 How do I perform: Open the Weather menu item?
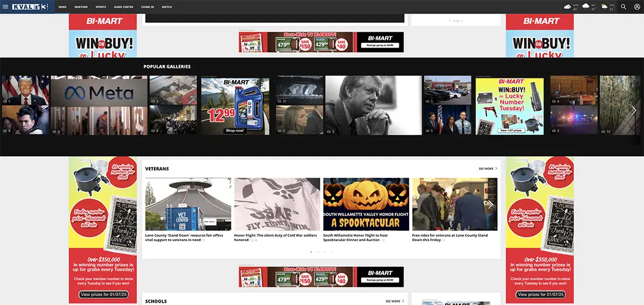tap(81, 7)
